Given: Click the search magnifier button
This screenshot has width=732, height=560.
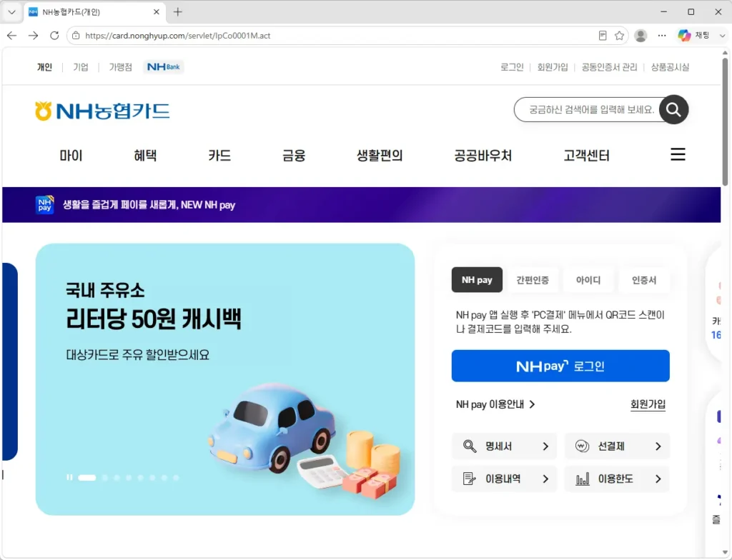Looking at the screenshot, I should 673,110.
